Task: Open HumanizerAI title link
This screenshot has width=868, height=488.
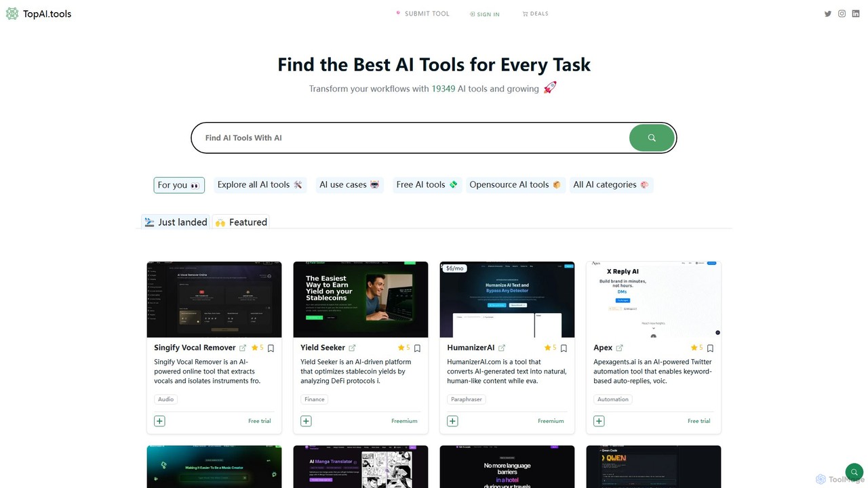Action: point(471,348)
